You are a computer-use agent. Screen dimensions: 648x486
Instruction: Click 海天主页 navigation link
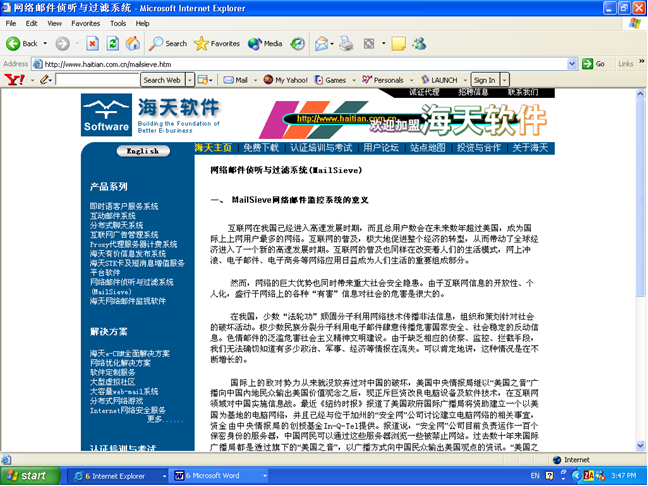213,148
